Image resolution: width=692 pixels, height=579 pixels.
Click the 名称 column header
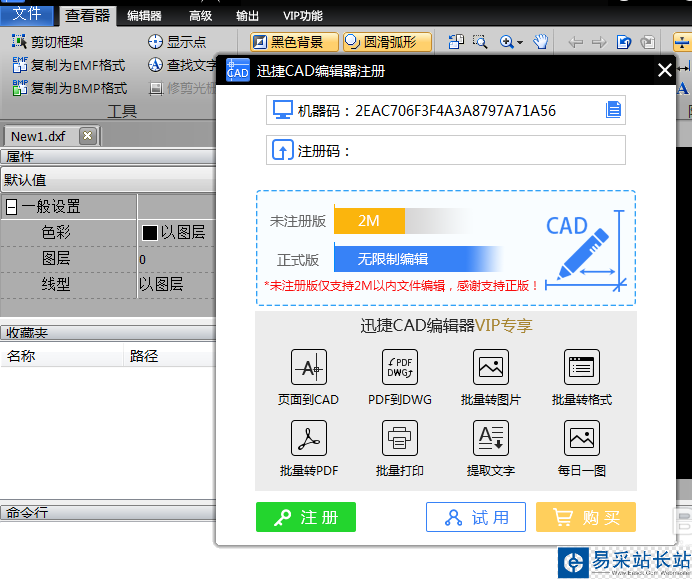(62, 356)
